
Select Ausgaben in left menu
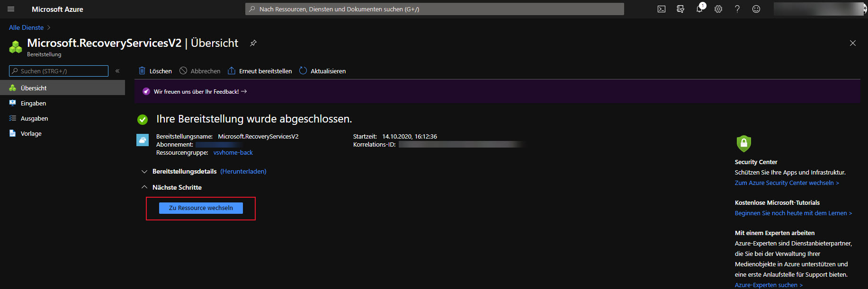click(63, 118)
